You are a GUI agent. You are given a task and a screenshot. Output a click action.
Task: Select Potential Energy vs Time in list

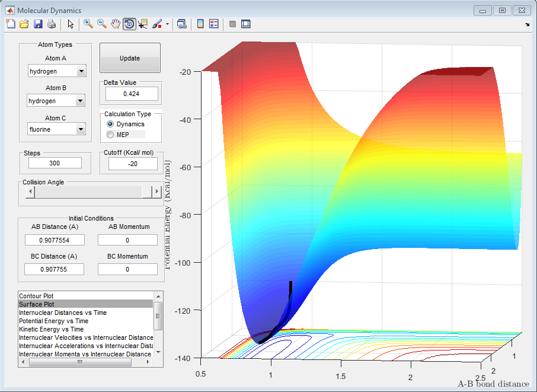pyautogui.click(x=53, y=321)
